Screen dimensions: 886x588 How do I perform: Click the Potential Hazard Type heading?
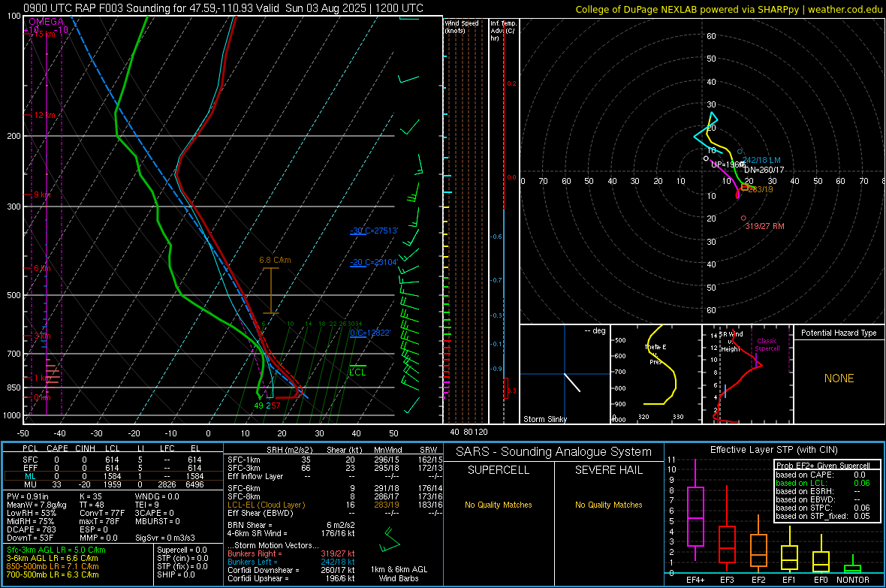click(839, 333)
